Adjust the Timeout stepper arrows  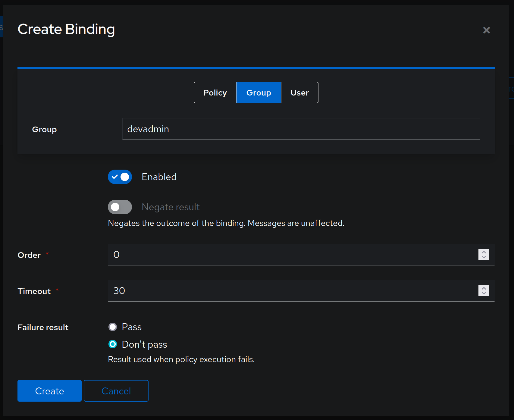click(484, 291)
